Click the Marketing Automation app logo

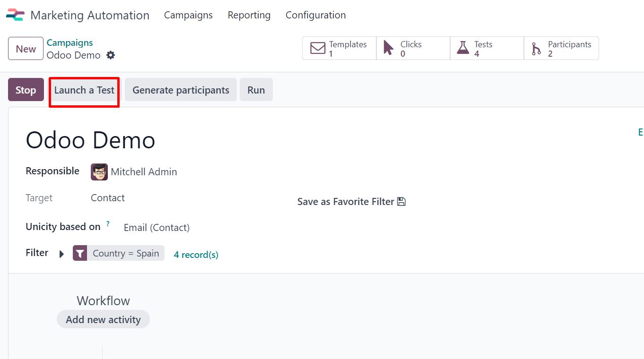(15, 15)
